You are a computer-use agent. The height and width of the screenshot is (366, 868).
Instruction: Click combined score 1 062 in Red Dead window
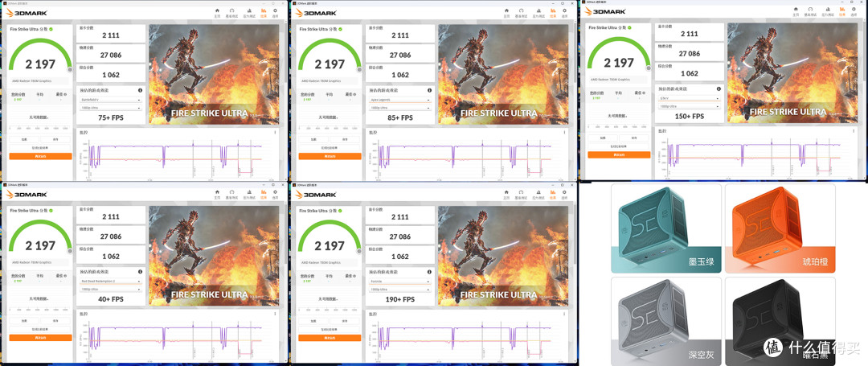(111, 257)
